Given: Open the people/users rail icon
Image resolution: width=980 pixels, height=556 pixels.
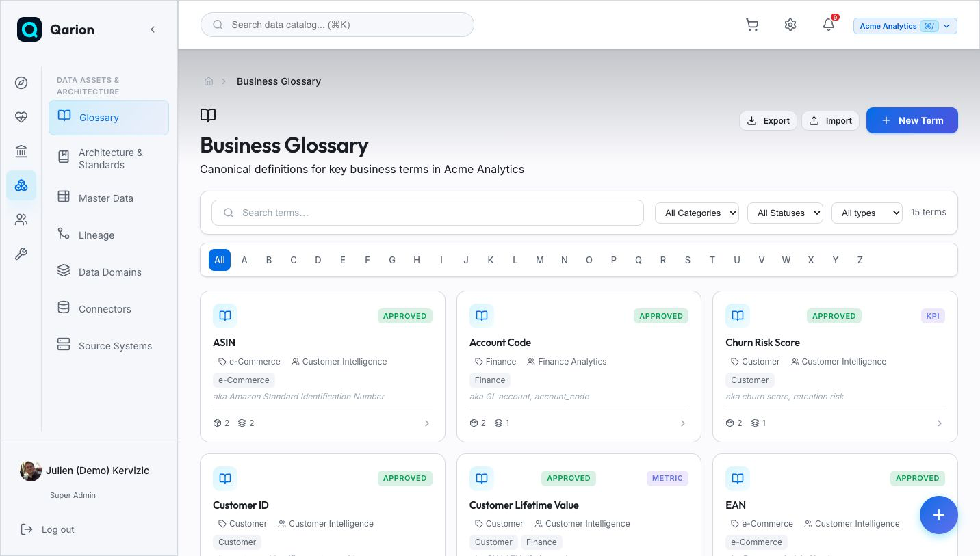Looking at the screenshot, I should pos(21,220).
